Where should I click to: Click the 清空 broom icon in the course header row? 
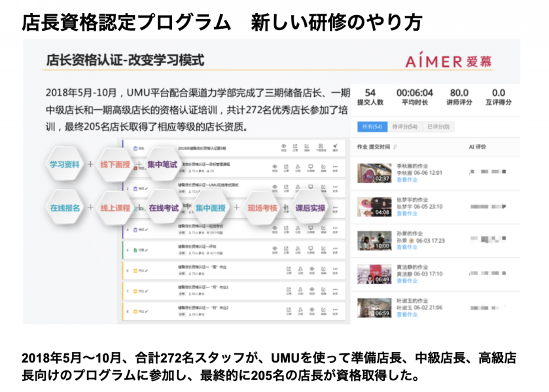tap(335, 146)
